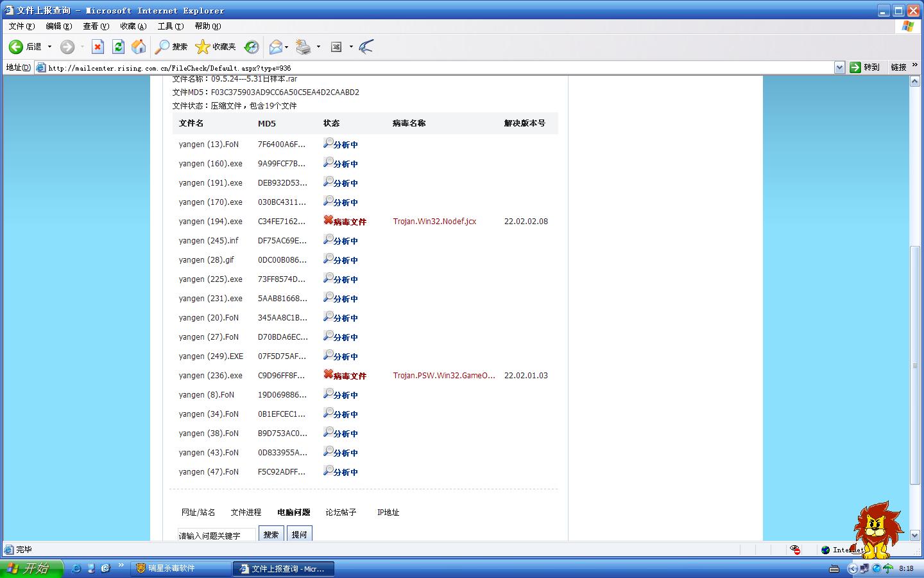Click the Refresh page icon
924x578 pixels.
coord(118,46)
